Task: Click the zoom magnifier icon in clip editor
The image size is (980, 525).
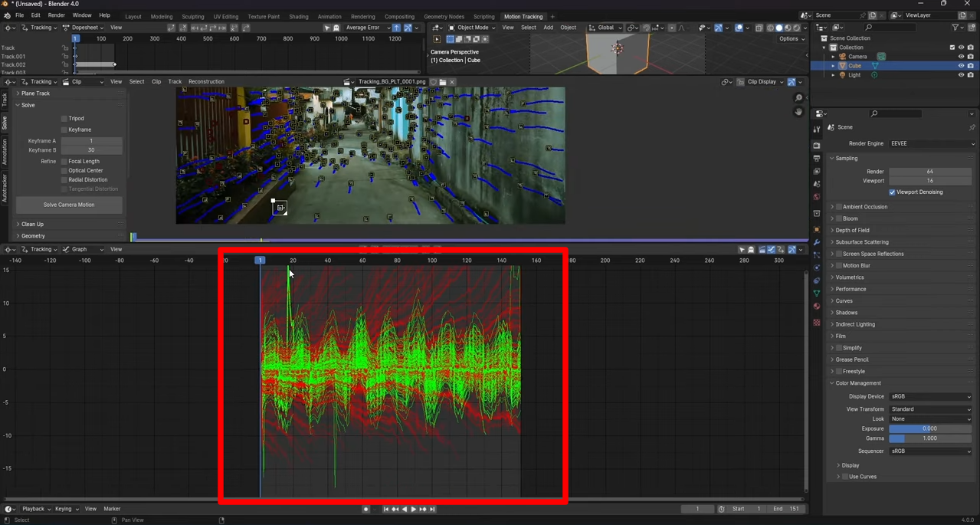Action: click(798, 98)
